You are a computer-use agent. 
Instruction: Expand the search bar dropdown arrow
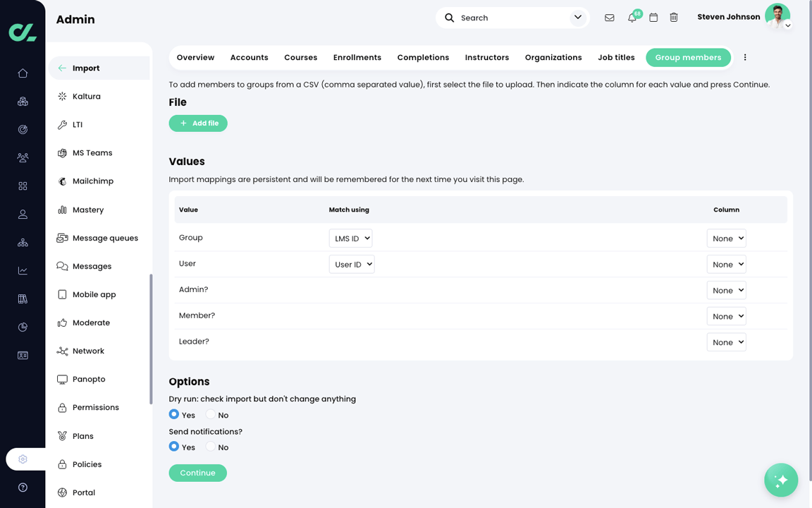577,17
